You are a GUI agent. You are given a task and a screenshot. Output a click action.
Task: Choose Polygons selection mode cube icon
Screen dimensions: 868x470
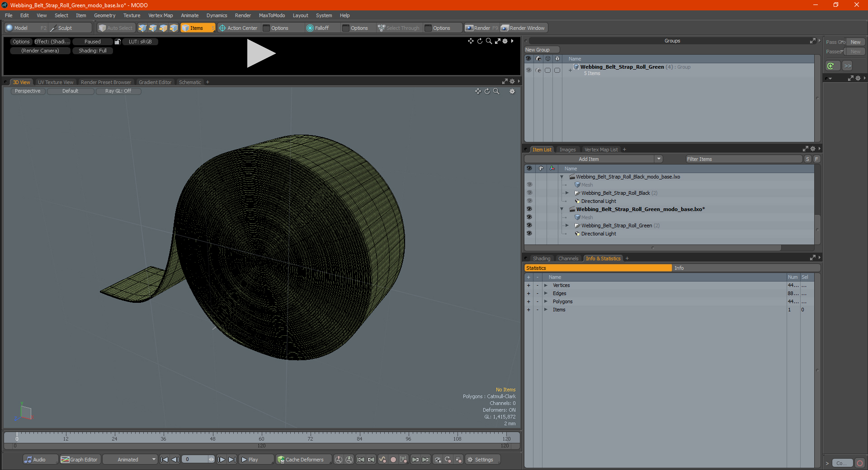163,28
